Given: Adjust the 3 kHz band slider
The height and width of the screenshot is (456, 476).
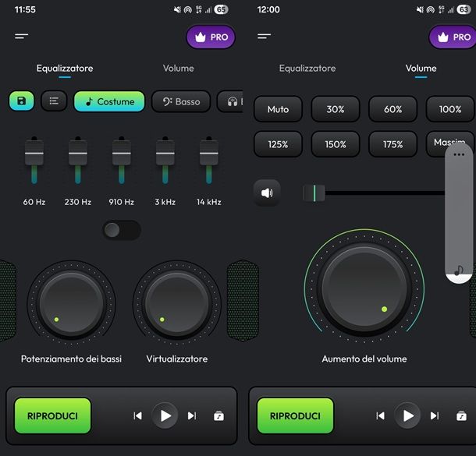Looking at the screenshot, I should (165, 153).
